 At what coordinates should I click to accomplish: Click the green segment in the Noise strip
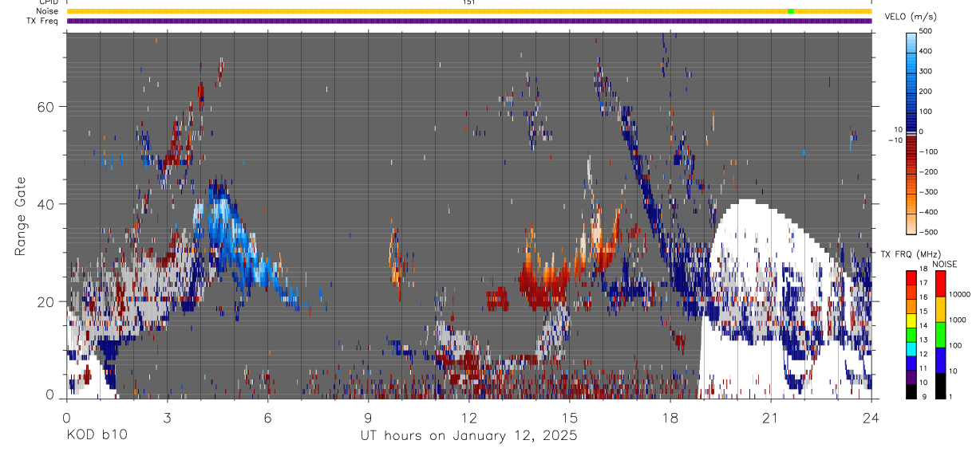click(791, 11)
